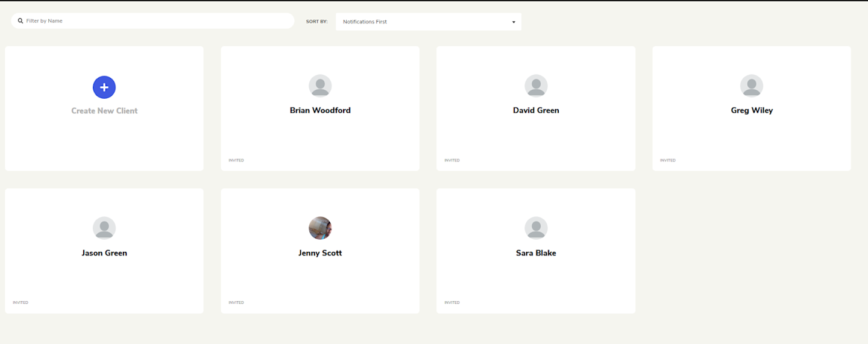Open Jenny Scott's client name

(320, 253)
